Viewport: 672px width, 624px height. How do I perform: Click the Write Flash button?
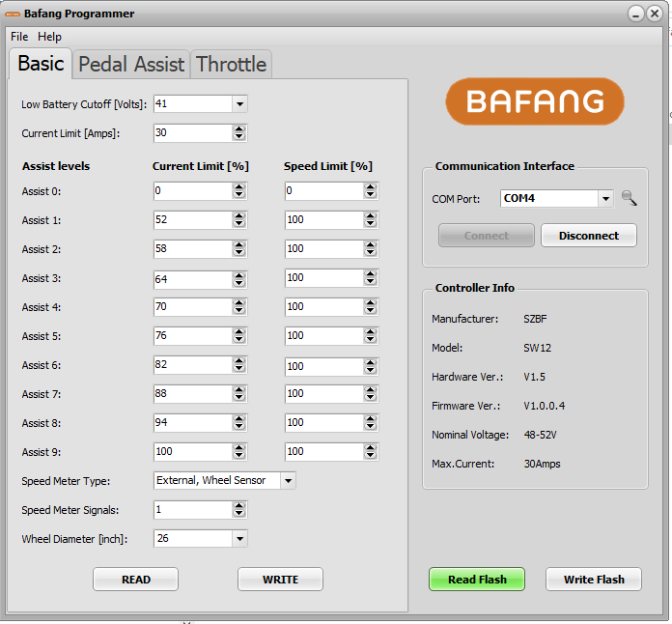[x=594, y=580]
